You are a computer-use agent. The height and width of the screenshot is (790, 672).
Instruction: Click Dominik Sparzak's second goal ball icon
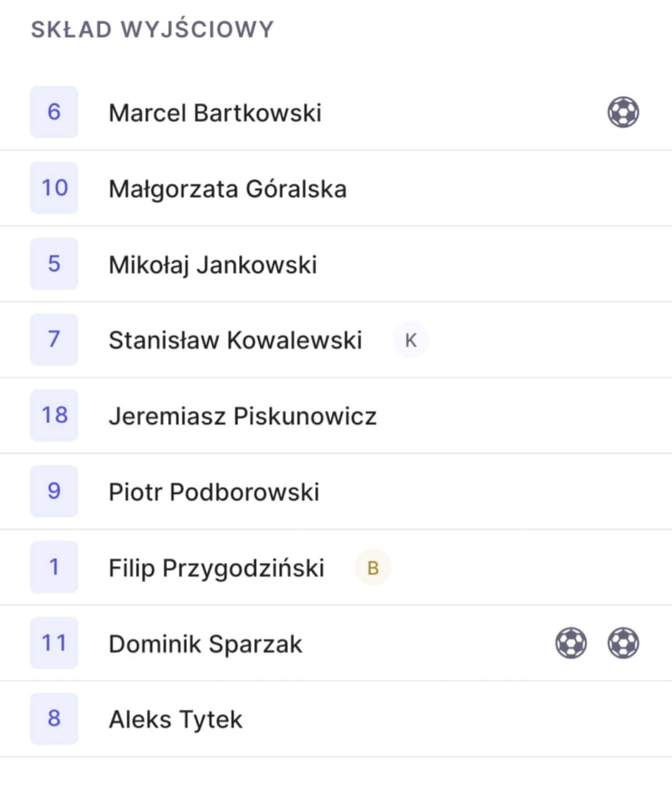point(623,643)
